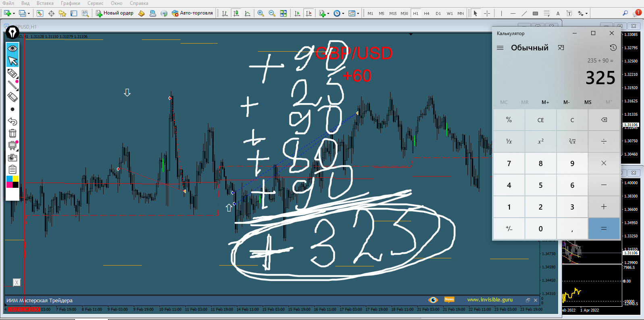Open calculator history icon
Image resolution: width=644 pixels, height=320 pixels.
click(613, 48)
